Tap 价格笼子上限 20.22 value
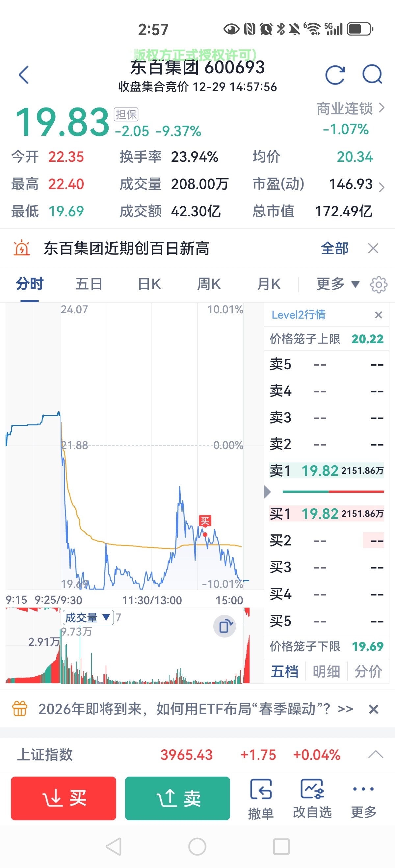Screen dimensions: 395x868 click(x=368, y=339)
